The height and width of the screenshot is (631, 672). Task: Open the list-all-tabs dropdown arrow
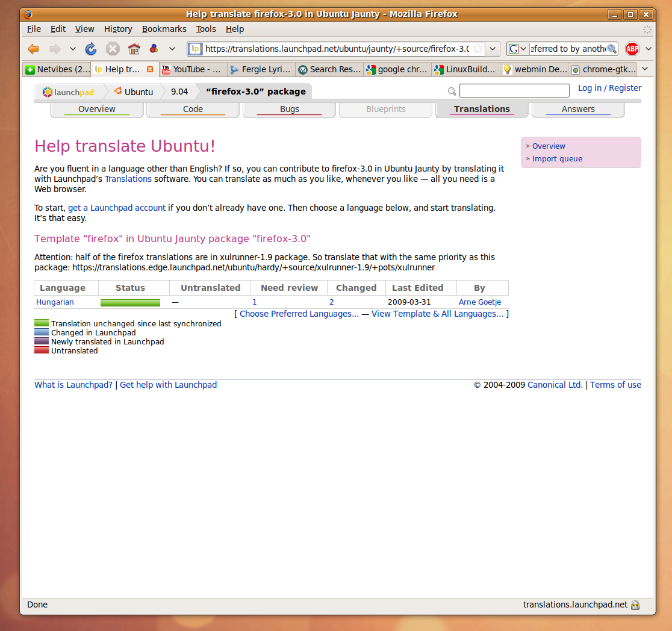coord(645,69)
